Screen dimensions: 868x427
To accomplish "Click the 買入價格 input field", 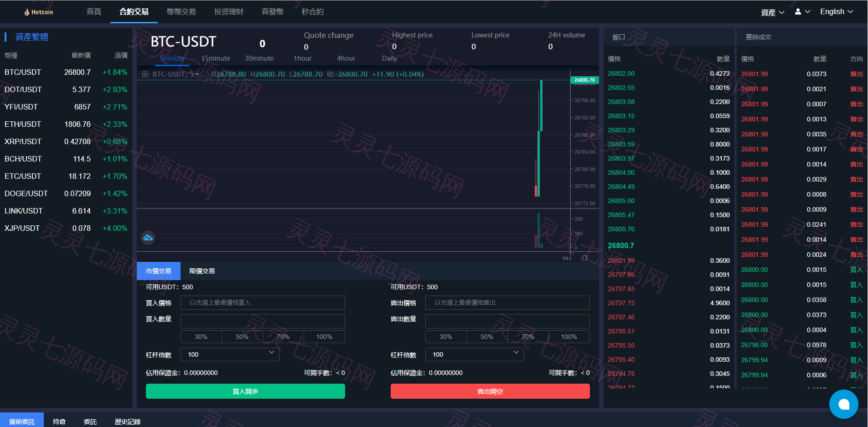I will click(x=263, y=302).
